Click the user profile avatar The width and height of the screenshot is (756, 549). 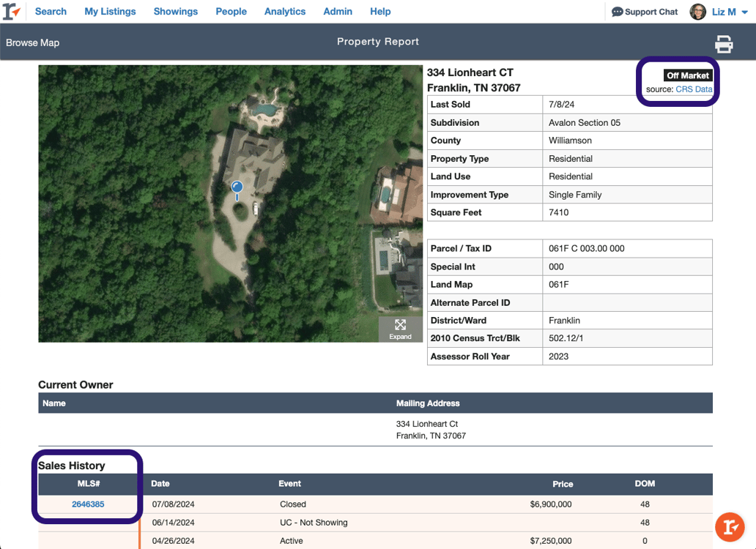(x=698, y=12)
